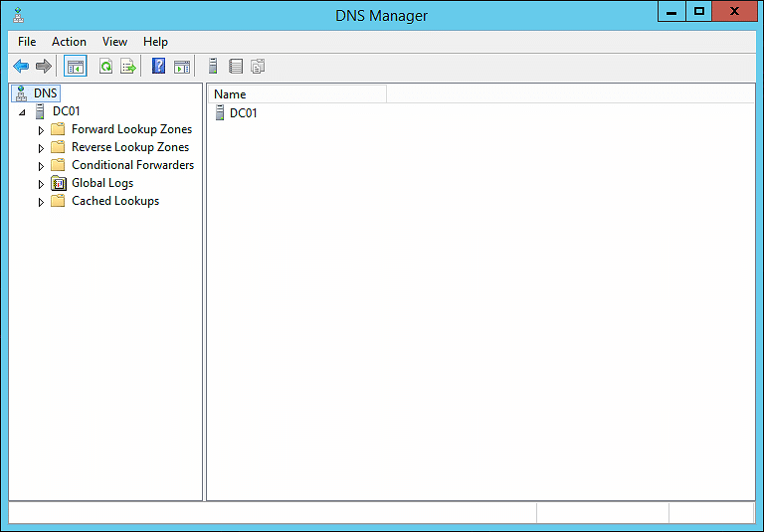Select DC01 in the right-hand list pane

tap(243, 113)
